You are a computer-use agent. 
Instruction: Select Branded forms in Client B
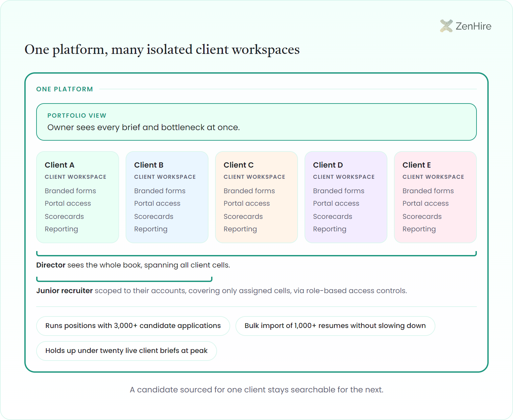[160, 191]
